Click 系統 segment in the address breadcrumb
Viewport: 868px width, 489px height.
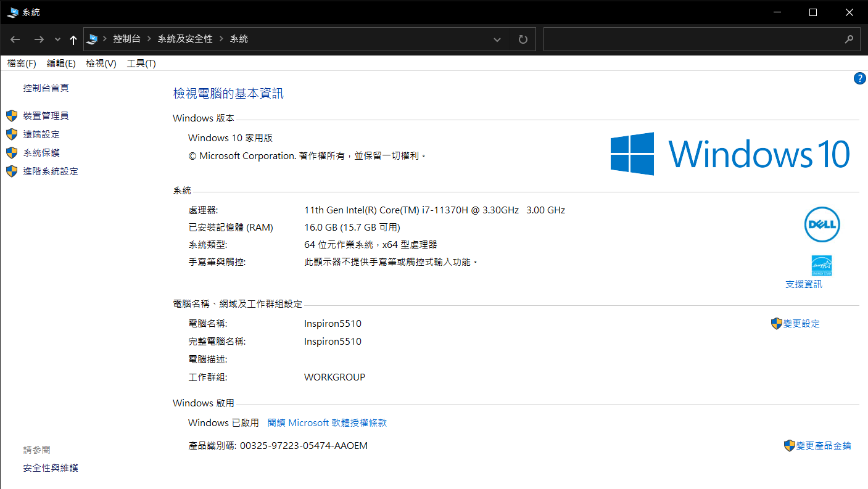[239, 39]
